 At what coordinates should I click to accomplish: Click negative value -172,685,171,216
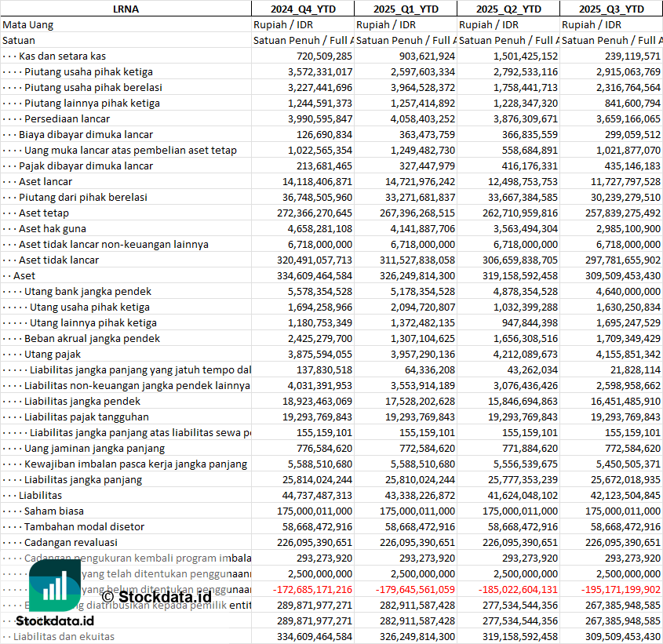(x=312, y=588)
